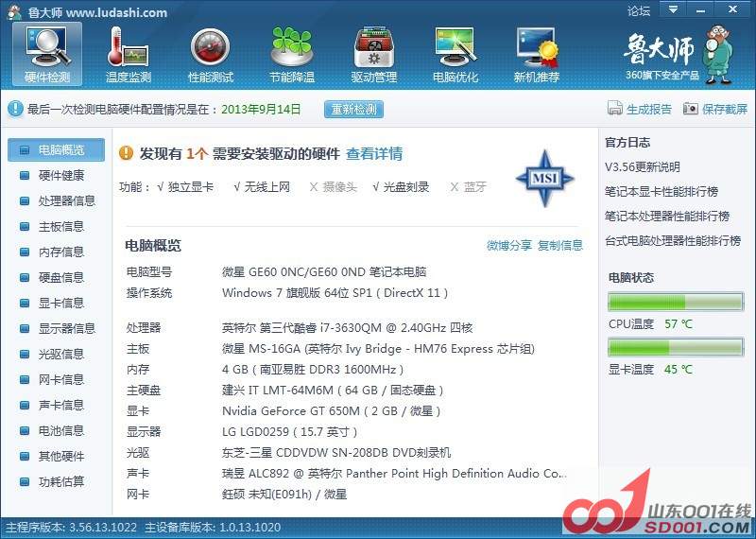The width and height of the screenshot is (756, 539).
Task: Open 笔记本显卡性能排行榜 link
Action: coord(661,192)
